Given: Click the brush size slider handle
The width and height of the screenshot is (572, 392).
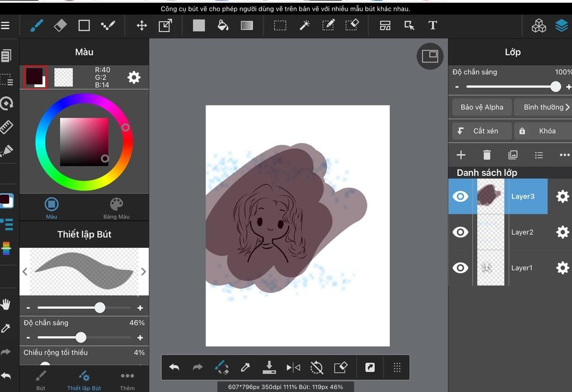Looking at the screenshot, I should pos(99,308).
